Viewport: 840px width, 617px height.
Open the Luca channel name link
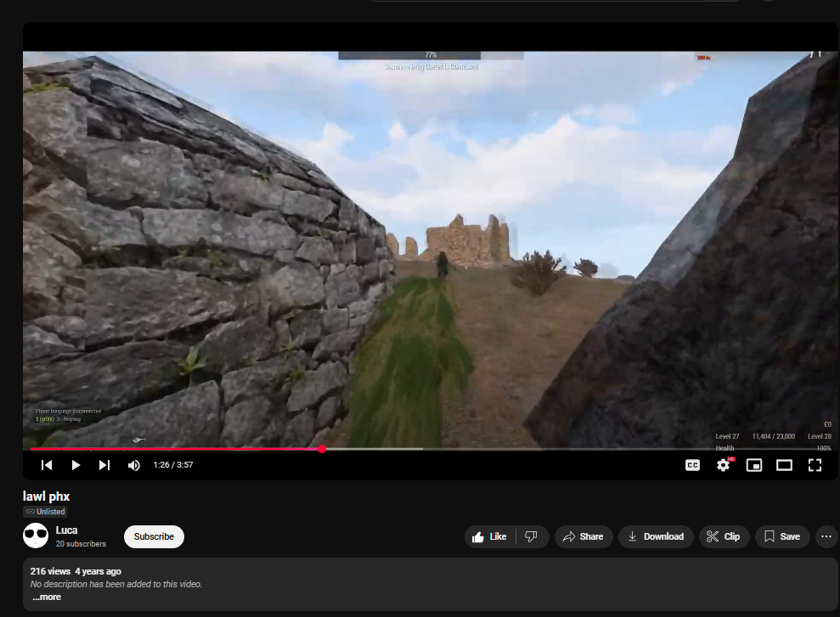point(66,530)
